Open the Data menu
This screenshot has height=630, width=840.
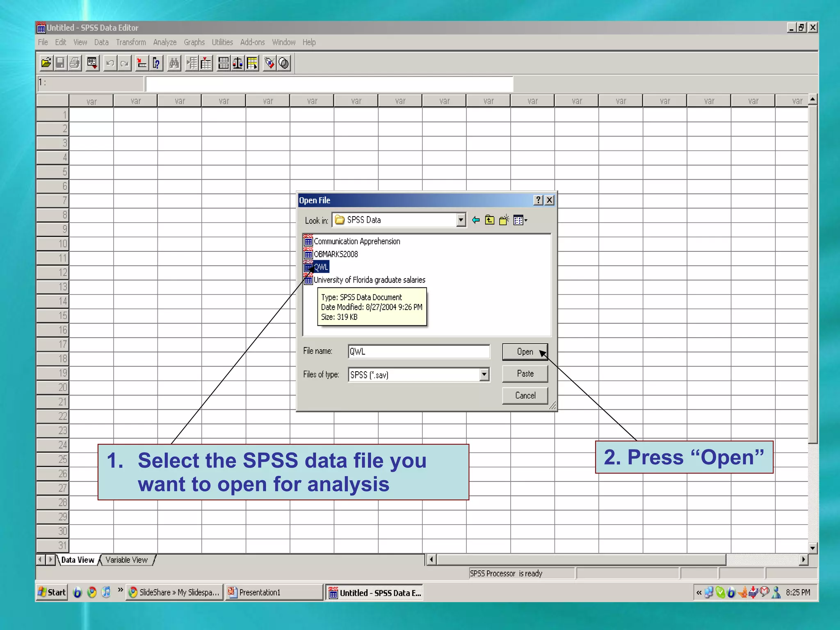coord(101,42)
